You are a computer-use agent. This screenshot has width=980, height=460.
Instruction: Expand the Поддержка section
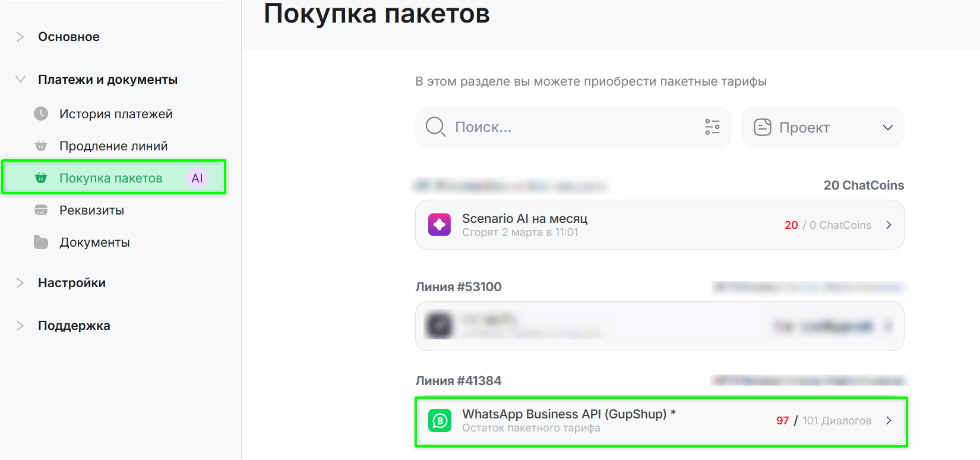point(20,326)
